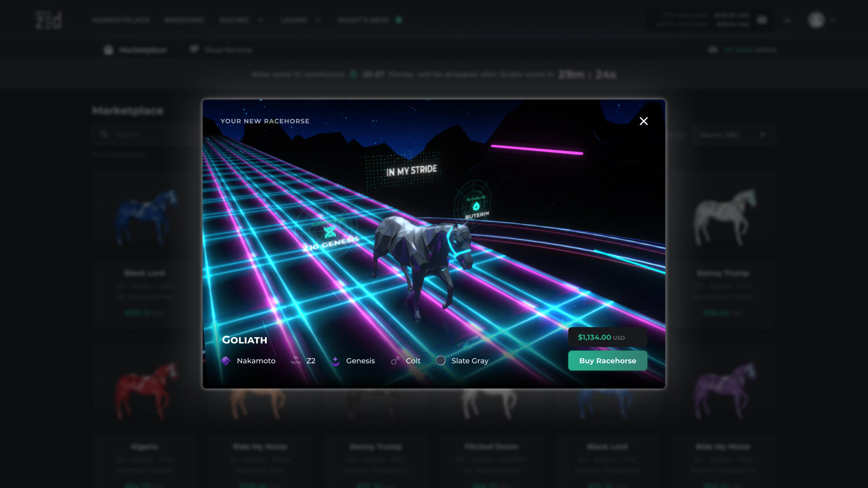Click the Z2 genotype horse icon
This screenshot has width=868, height=488.
296,361
